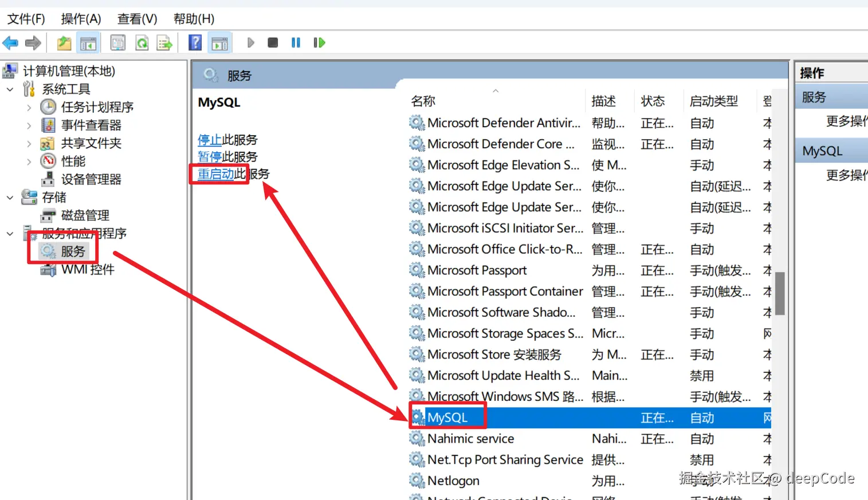The image size is (868, 500).
Task: Select WMI 控件 in the tree
Action: (88, 270)
